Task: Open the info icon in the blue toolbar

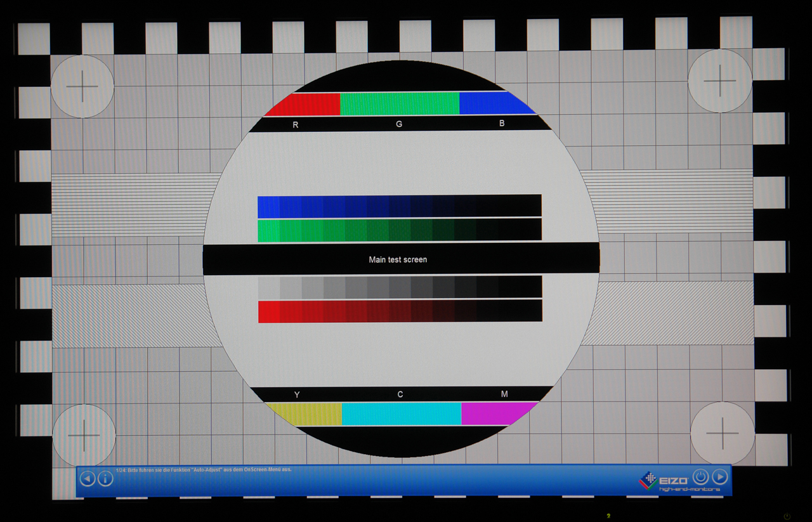Action: 105,478
